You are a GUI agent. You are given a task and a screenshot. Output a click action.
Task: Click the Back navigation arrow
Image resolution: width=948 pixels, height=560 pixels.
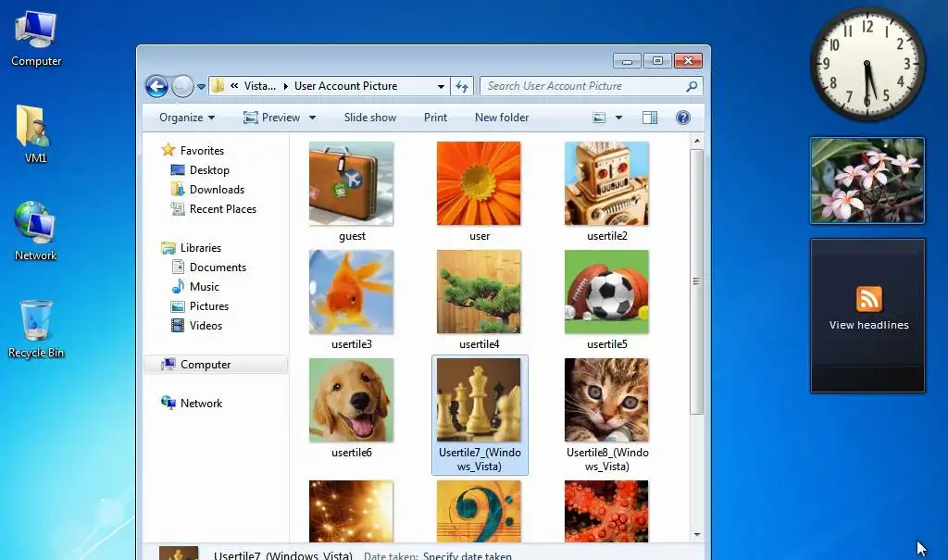coord(156,86)
